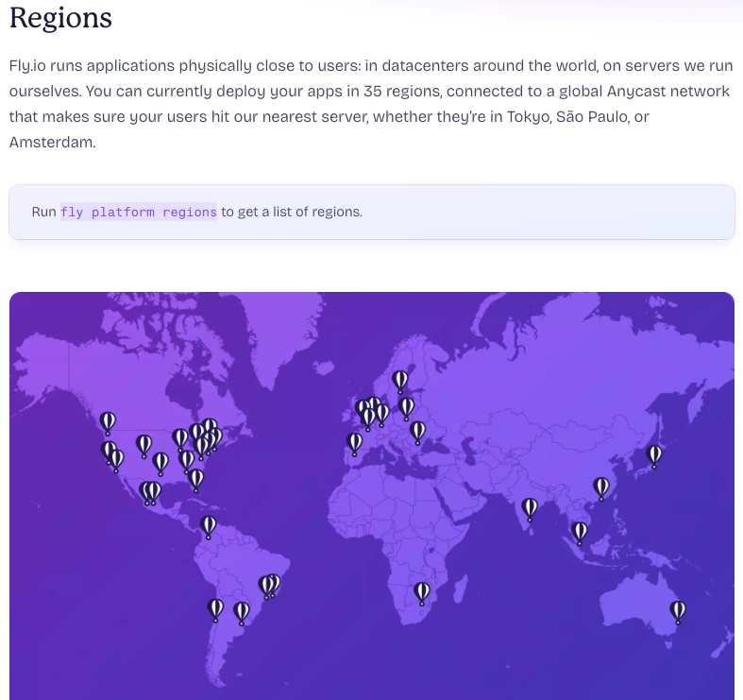Click the balloon marker in southern India
This screenshot has width=743, height=700.
530,510
